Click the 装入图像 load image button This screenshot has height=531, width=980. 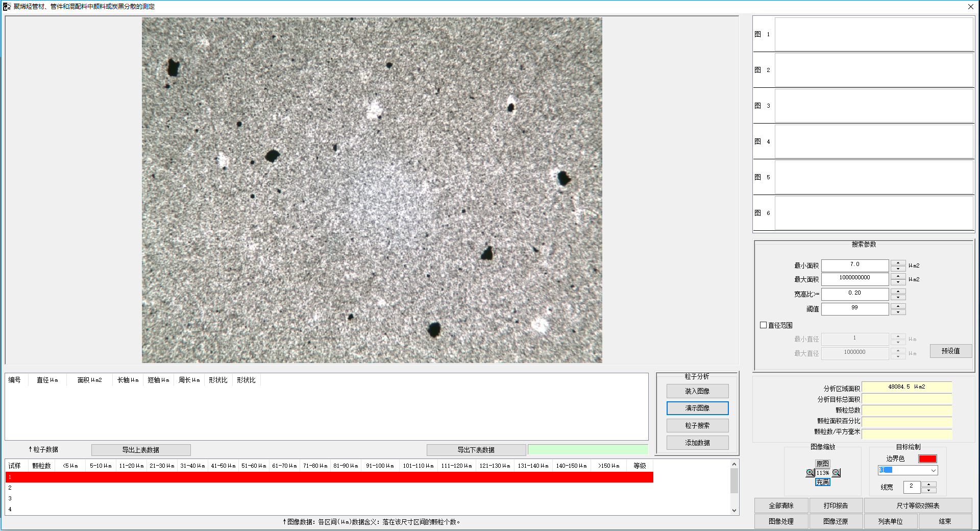(x=697, y=391)
